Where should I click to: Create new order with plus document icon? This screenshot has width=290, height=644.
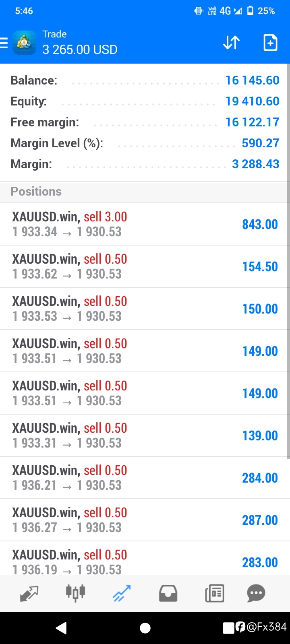pos(270,43)
